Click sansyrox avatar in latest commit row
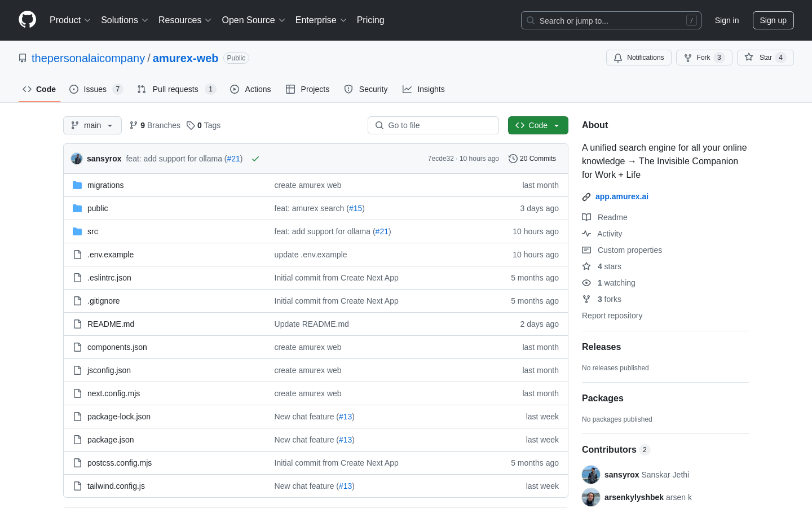 [x=77, y=159]
